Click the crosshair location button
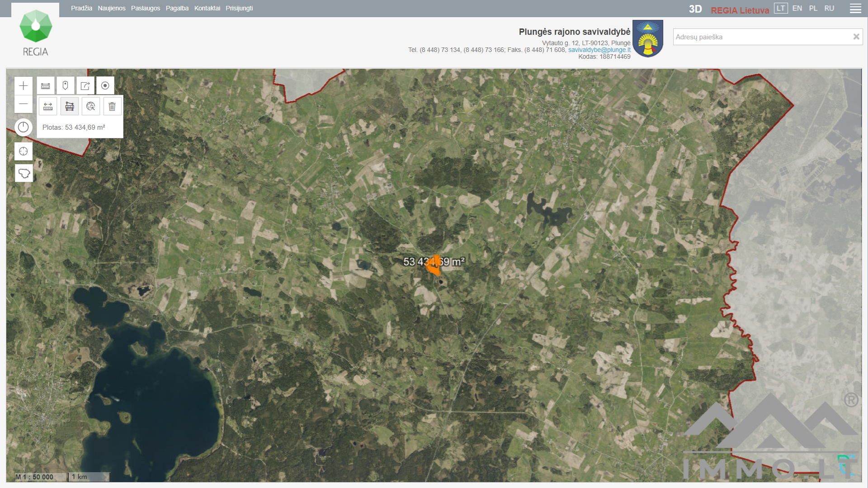The width and height of the screenshot is (868, 488). click(x=24, y=151)
